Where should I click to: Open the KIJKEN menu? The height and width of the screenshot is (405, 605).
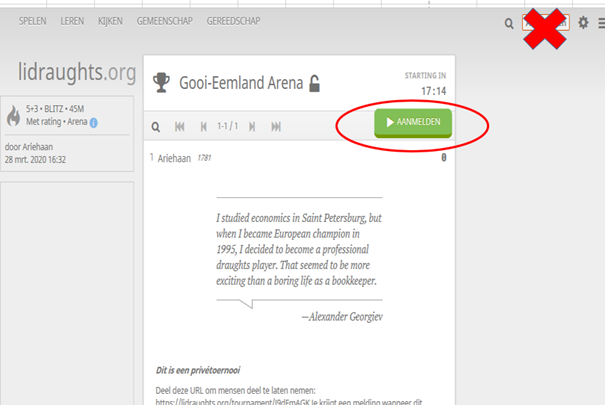pyautogui.click(x=110, y=21)
